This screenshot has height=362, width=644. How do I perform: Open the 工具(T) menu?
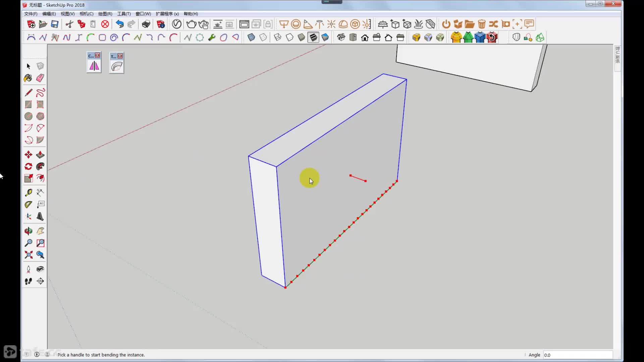tap(124, 14)
